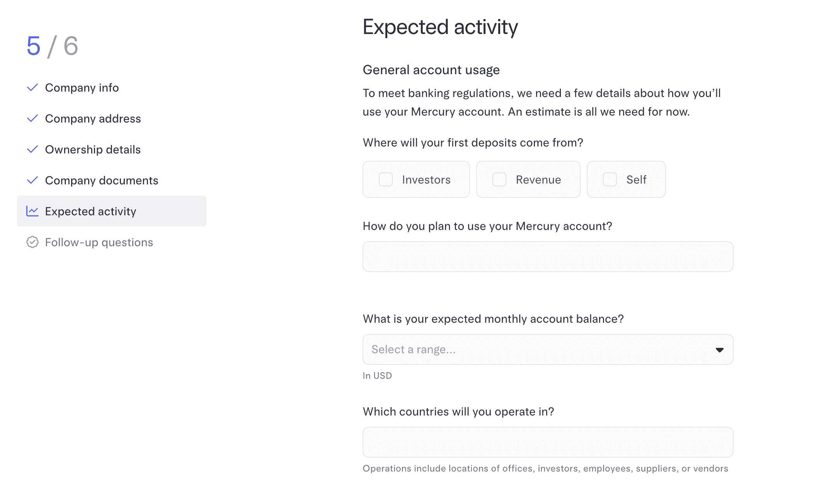Click the chart icon beside Expected activity
This screenshot has height=504, width=838.
pos(32,211)
